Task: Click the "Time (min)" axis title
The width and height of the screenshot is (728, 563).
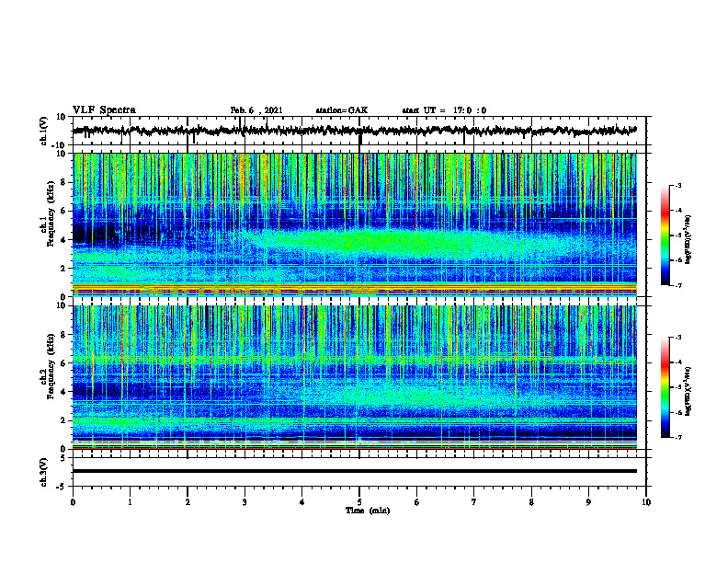Action: (x=368, y=511)
